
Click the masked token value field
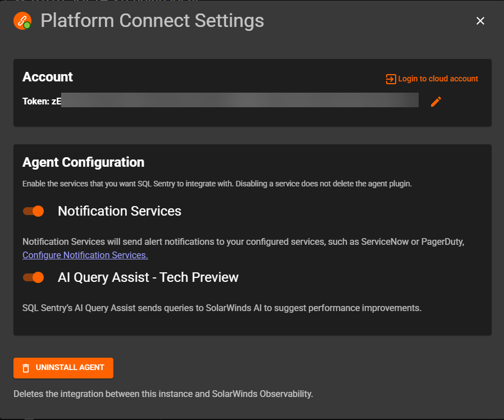(241, 101)
